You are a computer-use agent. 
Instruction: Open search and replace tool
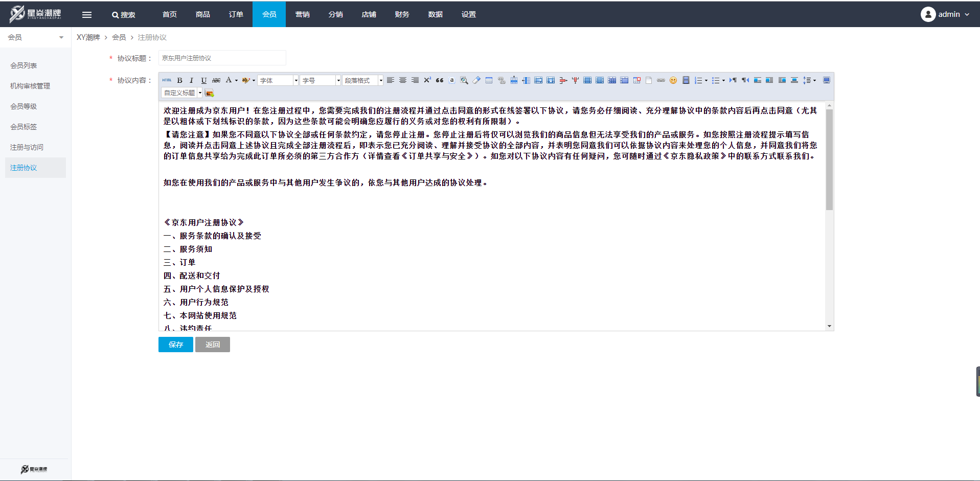pyautogui.click(x=464, y=80)
